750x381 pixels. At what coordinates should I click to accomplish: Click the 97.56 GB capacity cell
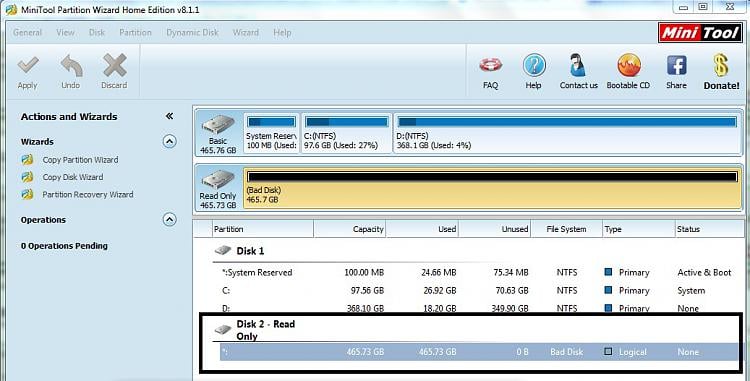point(364,291)
